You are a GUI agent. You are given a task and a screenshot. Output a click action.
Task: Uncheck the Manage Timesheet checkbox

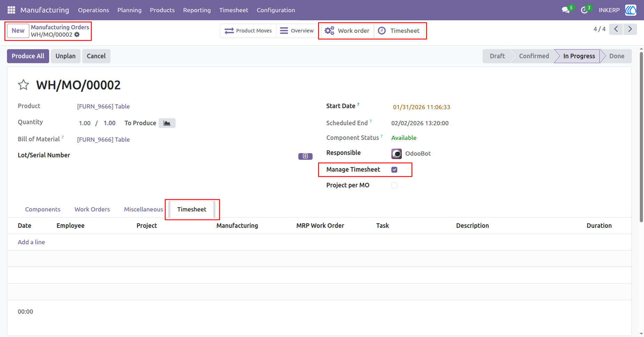(394, 170)
